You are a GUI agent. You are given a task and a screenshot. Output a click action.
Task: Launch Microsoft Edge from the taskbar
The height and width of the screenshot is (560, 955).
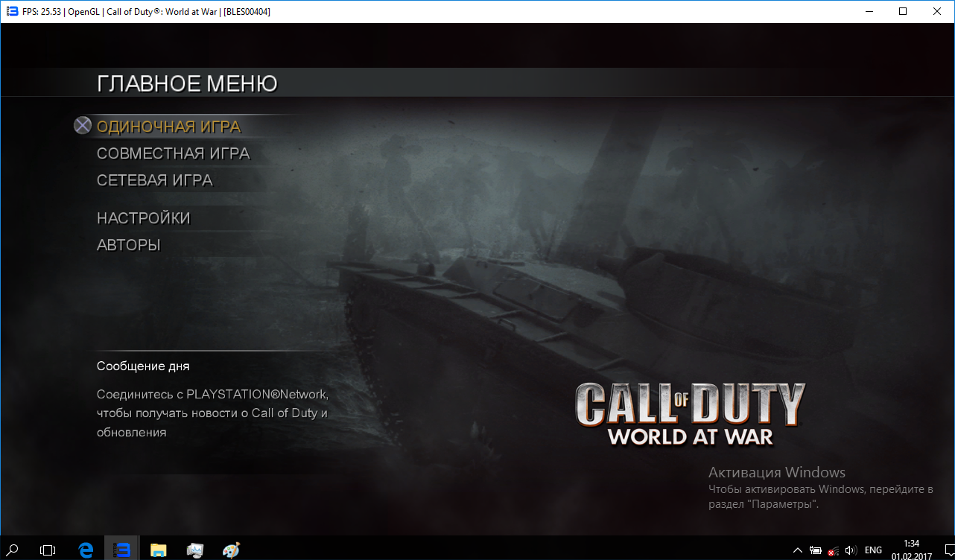pyautogui.click(x=86, y=550)
